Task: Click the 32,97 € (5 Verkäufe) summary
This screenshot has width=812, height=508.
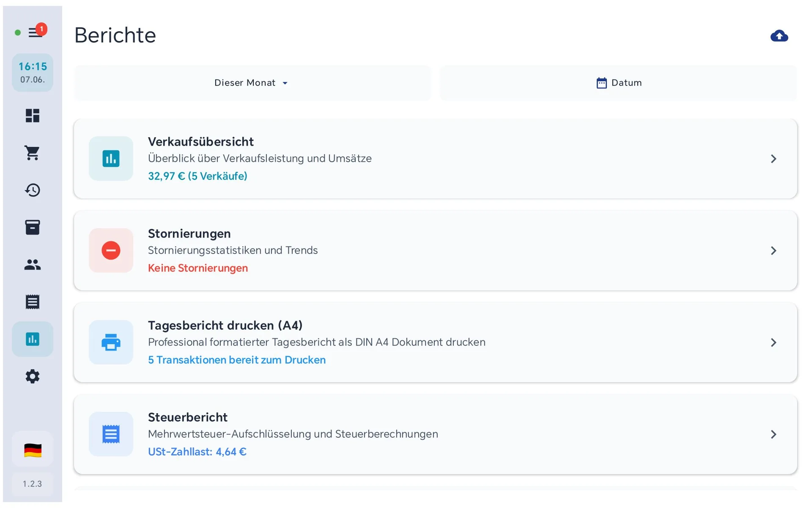Action: click(198, 176)
